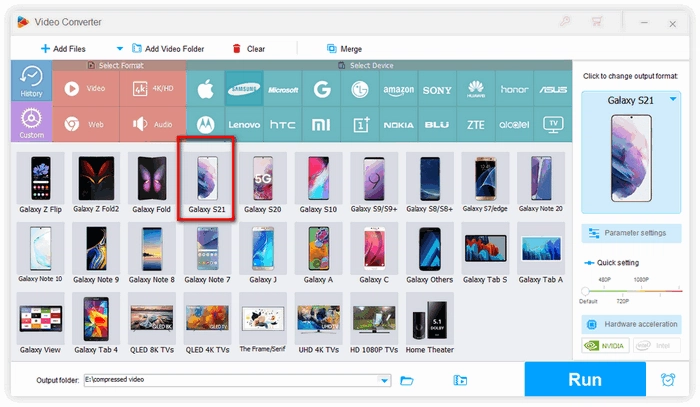
Task: Select the HTC brand icon
Action: coord(283,125)
